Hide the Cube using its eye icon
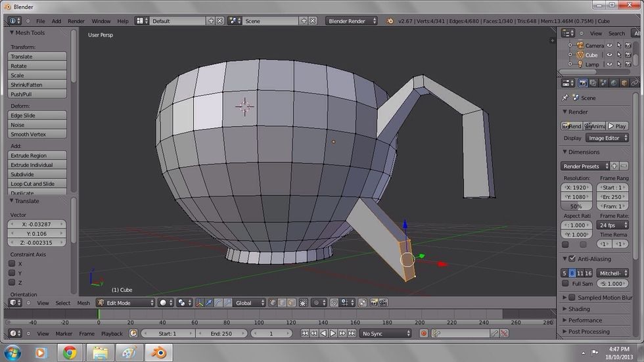 point(609,55)
